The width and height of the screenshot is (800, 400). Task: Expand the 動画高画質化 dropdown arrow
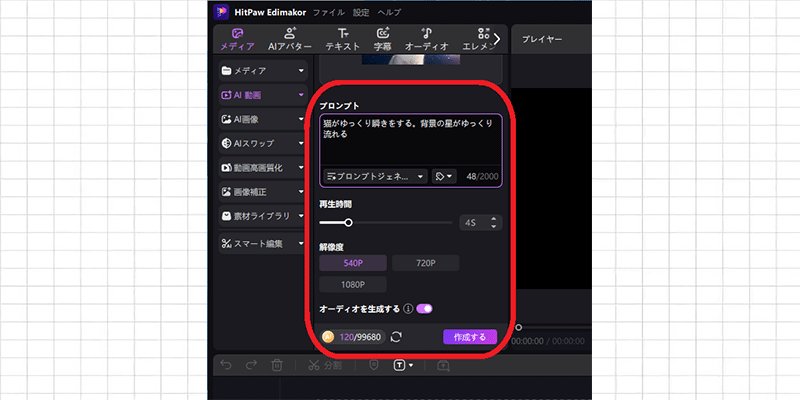[x=301, y=167]
